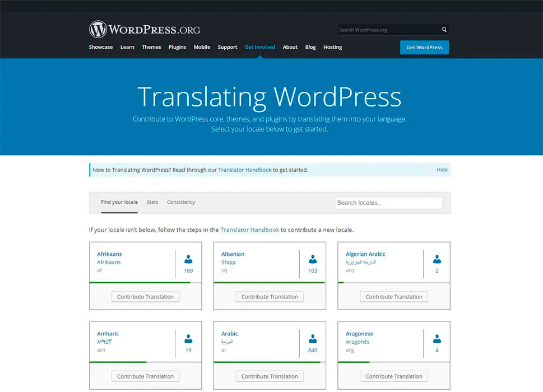543x392 pixels.
Task: Click the Amharic contributors person icon
Action: point(188,339)
